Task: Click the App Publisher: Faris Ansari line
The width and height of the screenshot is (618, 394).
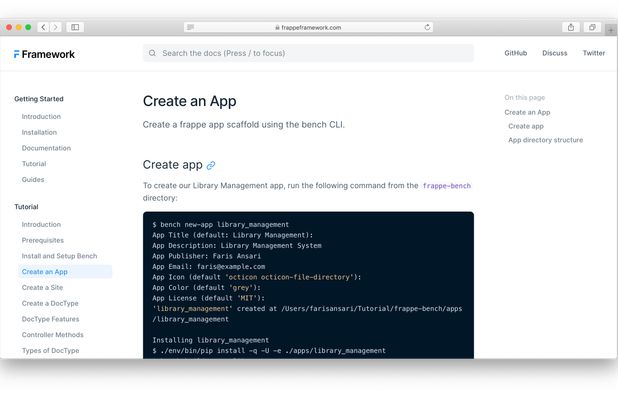Action: point(207,256)
